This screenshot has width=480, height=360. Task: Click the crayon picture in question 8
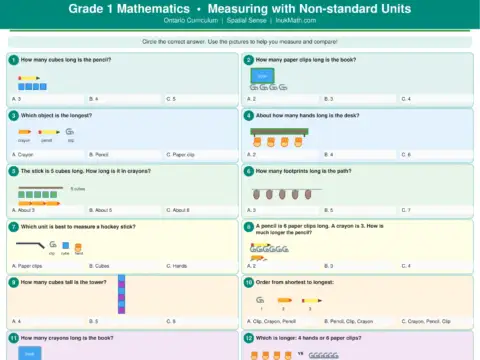click(258, 258)
